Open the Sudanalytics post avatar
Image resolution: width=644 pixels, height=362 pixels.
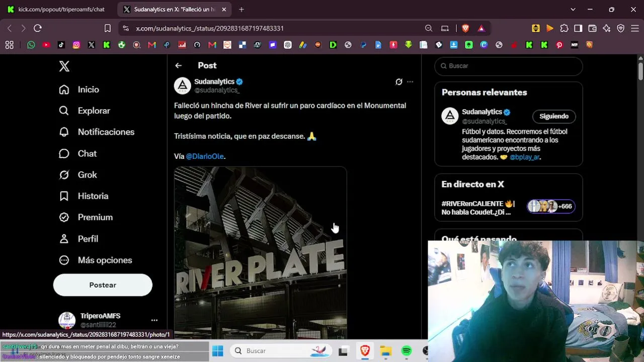(183, 85)
